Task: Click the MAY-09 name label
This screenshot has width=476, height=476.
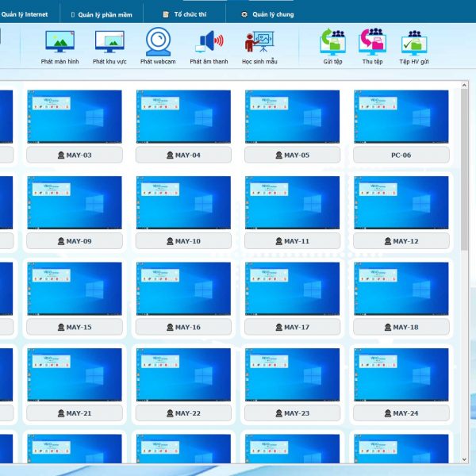Action: click(x=75, y=241)
